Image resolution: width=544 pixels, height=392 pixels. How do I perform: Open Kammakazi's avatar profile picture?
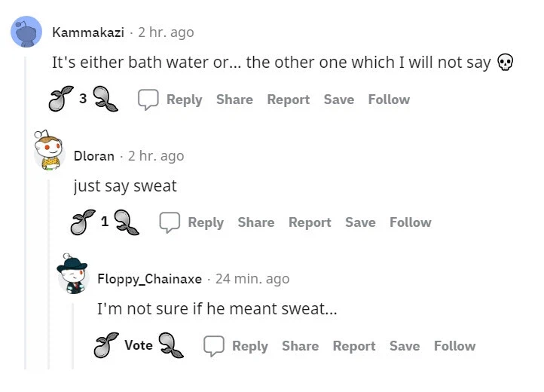[x=26, y=32]
